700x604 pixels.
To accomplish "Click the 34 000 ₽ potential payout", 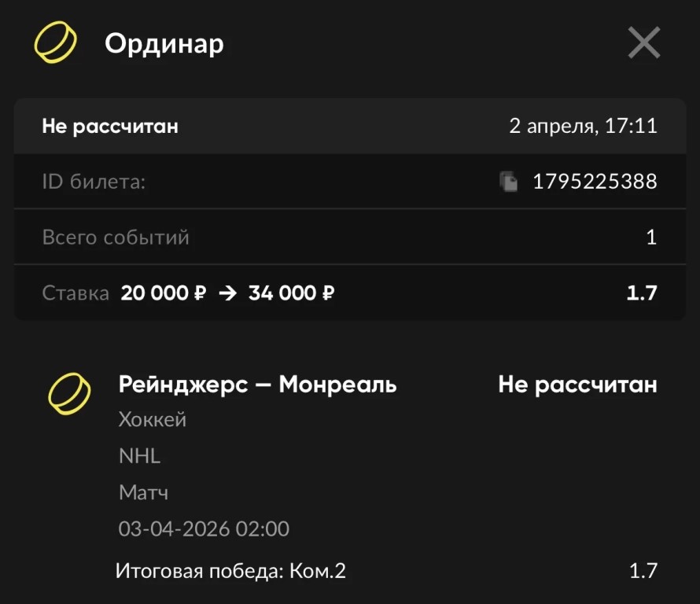I will coord(292,294).
